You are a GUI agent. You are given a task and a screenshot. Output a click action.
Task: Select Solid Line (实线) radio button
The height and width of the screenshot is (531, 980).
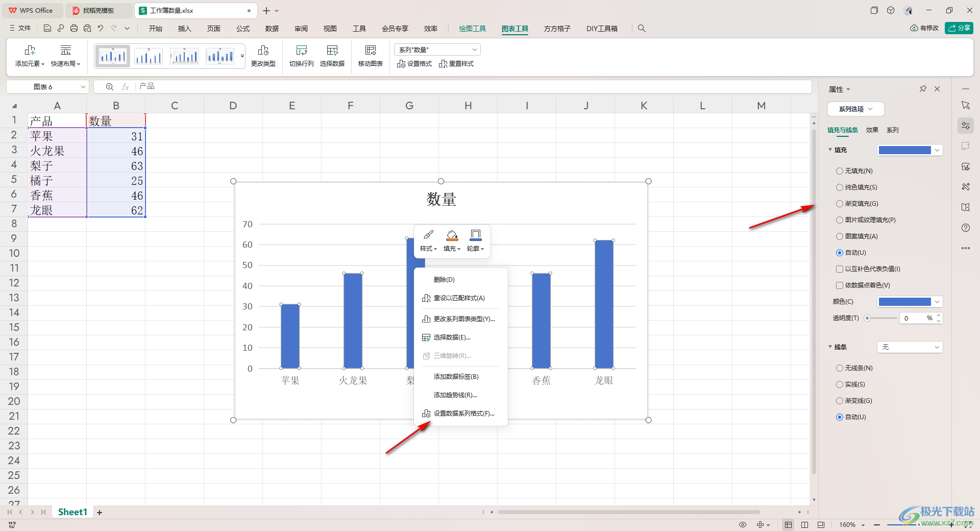point(839,384)
